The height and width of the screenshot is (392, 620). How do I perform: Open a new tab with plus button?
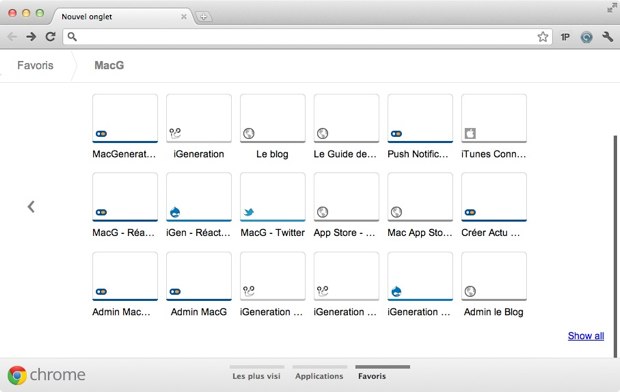(x=203, y=17)
